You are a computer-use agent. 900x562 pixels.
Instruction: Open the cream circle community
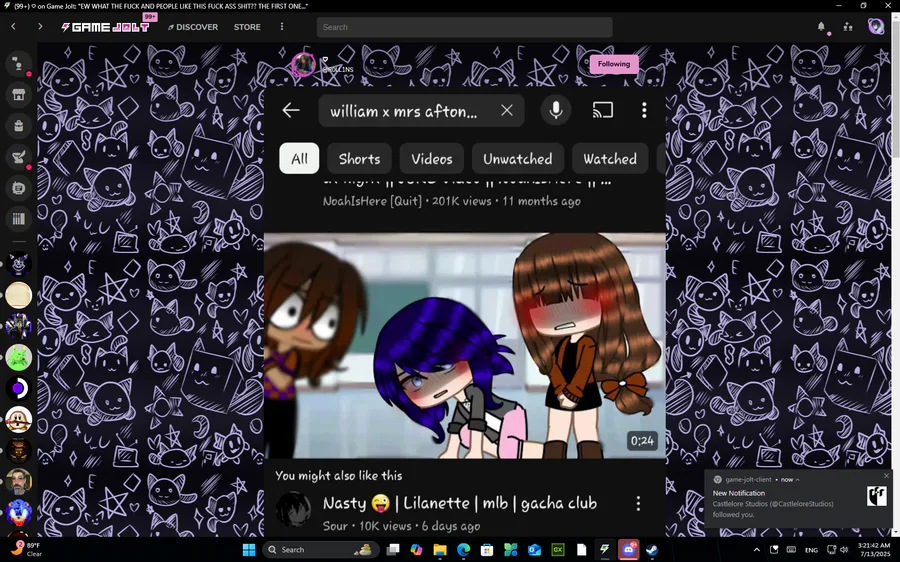tap(18, 296)
